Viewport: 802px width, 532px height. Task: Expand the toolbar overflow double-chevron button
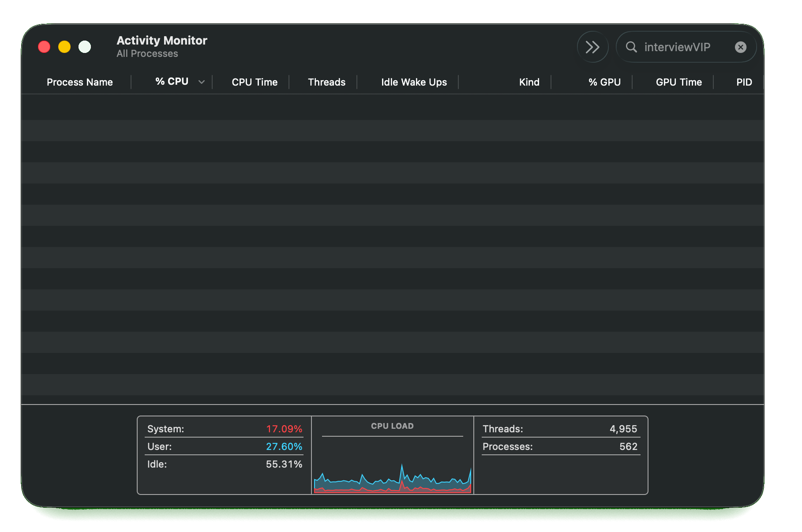(x=592, y=47)
